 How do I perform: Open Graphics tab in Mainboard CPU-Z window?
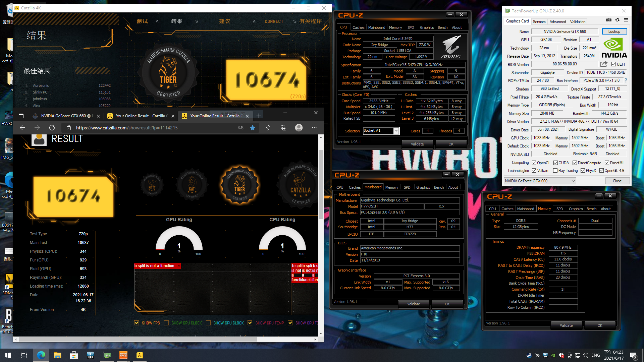tap(423, 187)
